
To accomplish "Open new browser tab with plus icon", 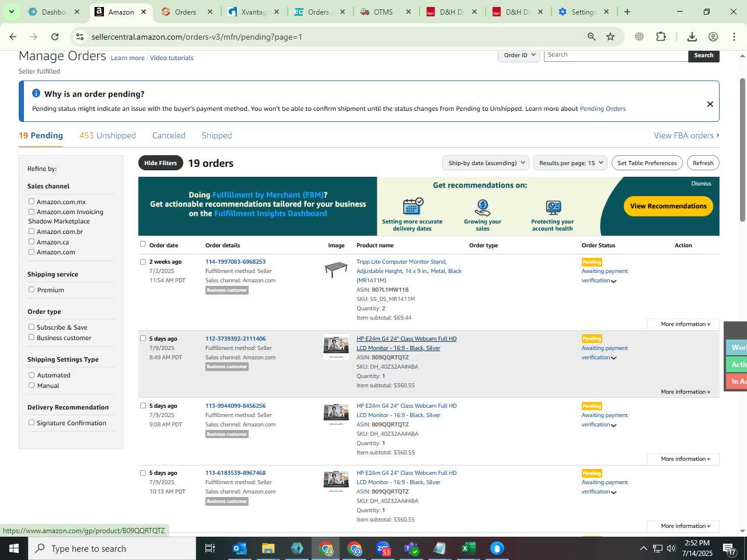I will [627, 12].
